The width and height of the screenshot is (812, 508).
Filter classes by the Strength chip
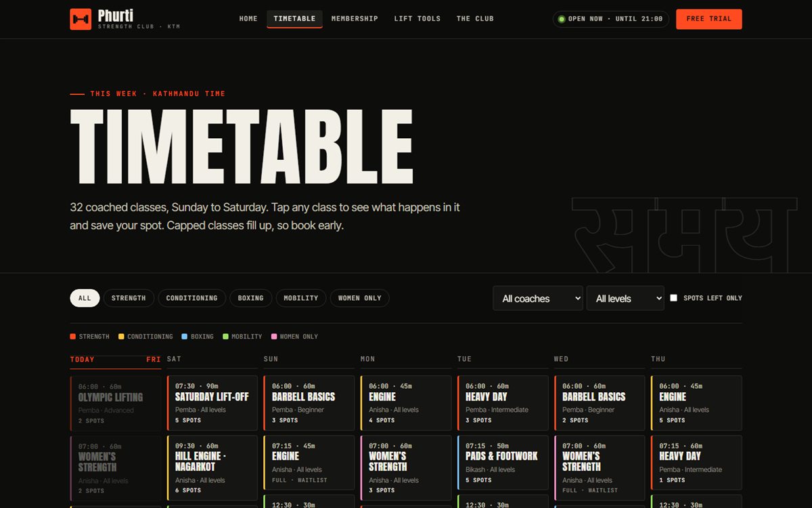129,298
